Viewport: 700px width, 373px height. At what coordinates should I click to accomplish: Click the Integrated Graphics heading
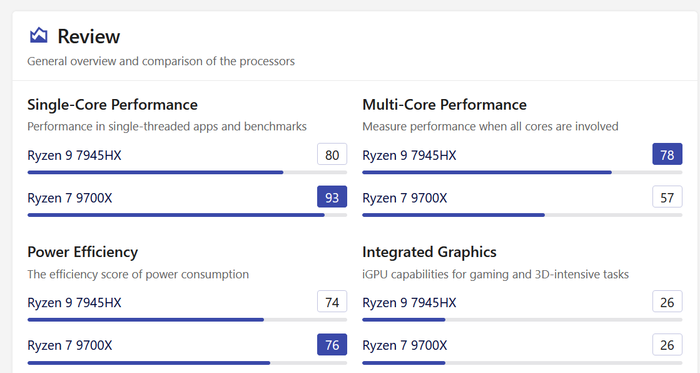tap(429, 253)
